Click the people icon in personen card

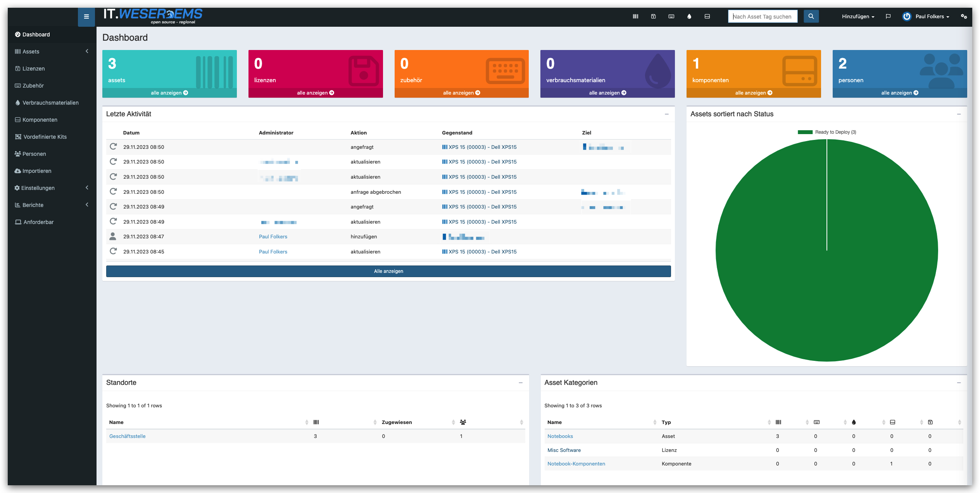tap(941, 71)
